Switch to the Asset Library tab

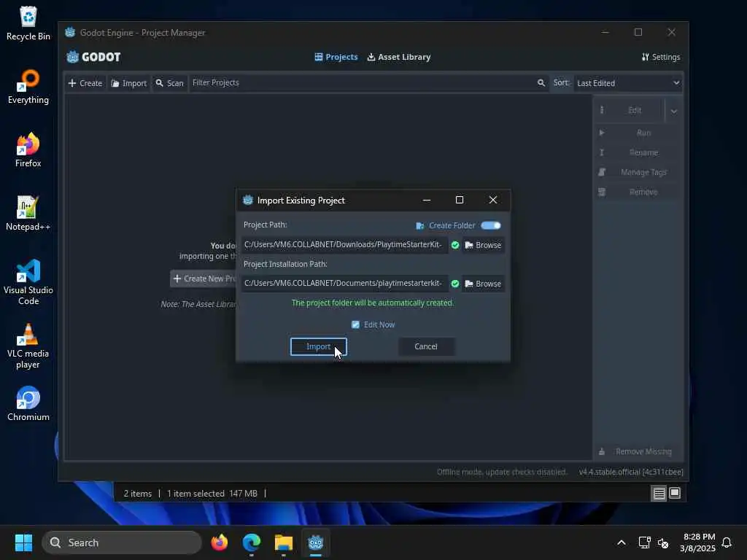[399, 57]
